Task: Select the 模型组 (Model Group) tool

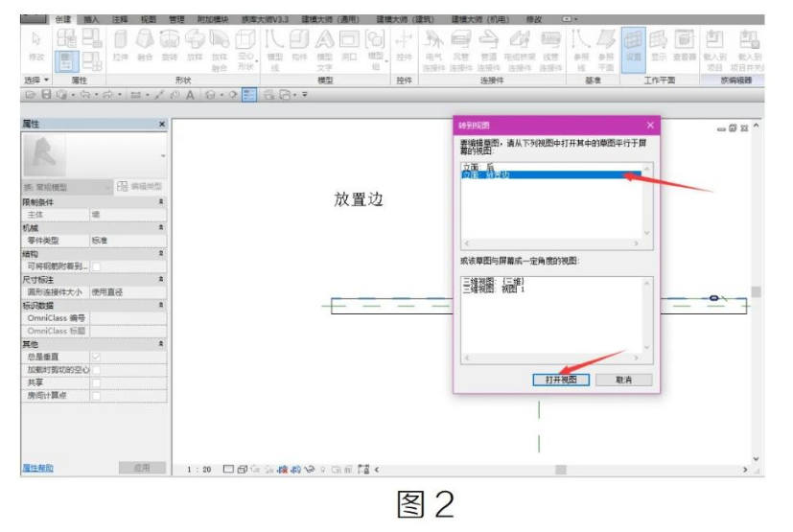Action: point(375,50)
